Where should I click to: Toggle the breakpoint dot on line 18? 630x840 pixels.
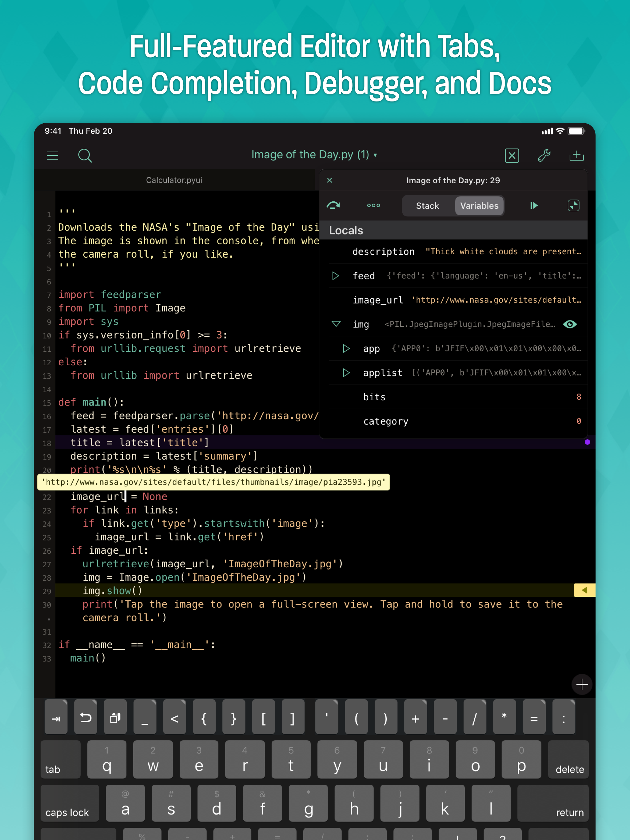[588, 442]
